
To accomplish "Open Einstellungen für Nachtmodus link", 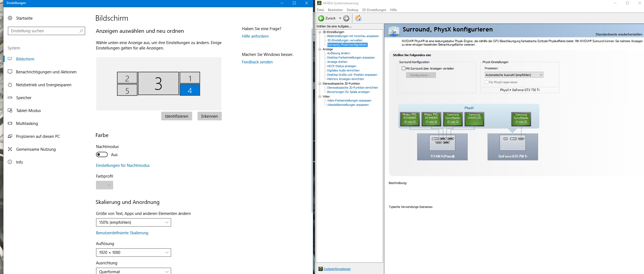I will coord(123,165).
